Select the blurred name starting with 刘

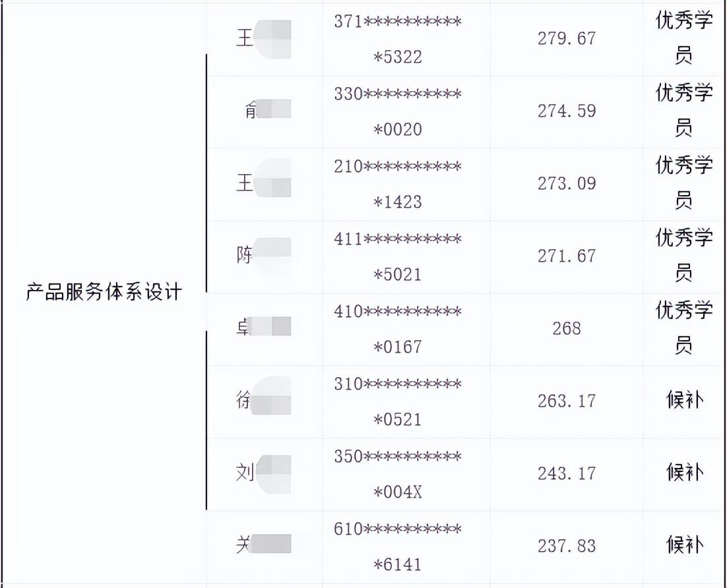coord(263,473)
